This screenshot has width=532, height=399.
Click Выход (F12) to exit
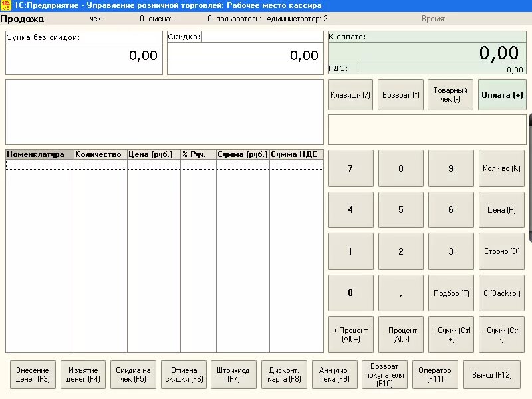pyautogui.click(x=491, y=374)
